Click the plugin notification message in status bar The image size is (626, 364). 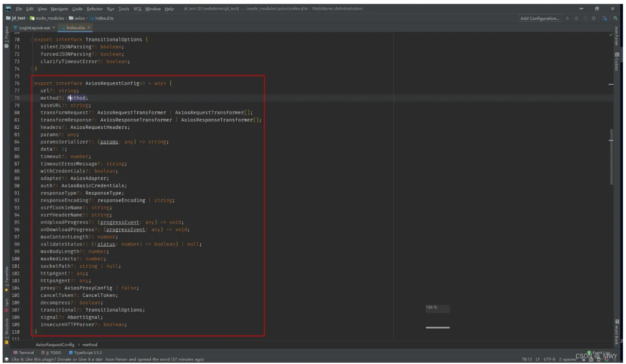[107, 359]
